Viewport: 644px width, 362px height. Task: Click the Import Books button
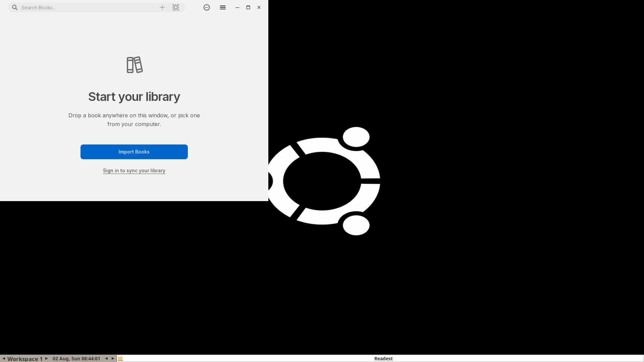point(134,152)
